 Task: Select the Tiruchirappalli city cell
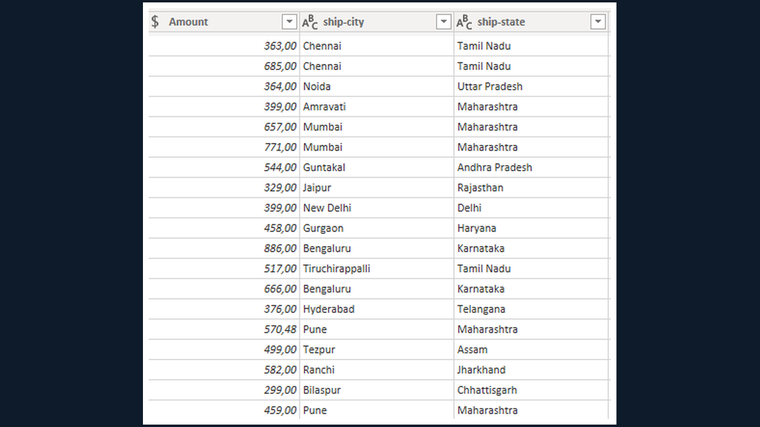(377, 269)
